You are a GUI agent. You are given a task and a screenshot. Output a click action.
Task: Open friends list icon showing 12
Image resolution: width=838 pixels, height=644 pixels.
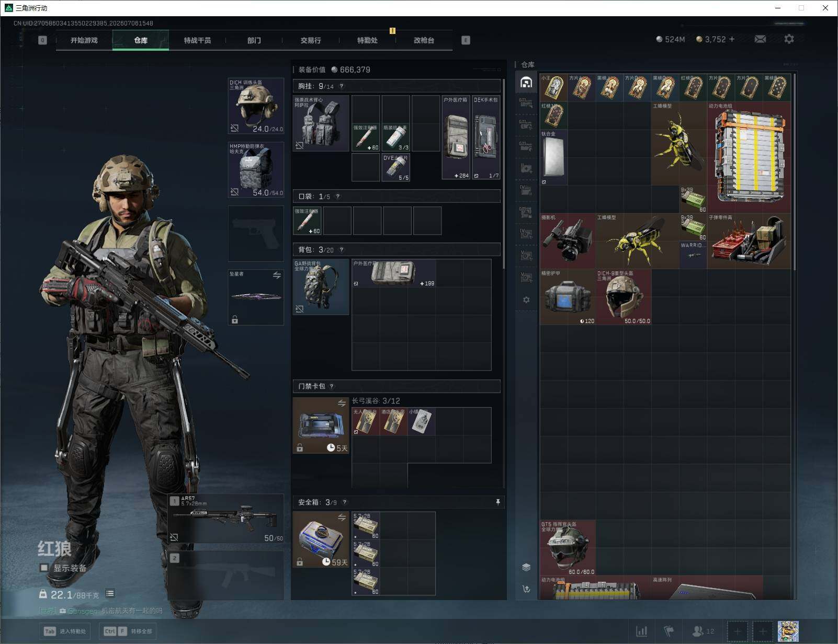[x=703, y=631]
